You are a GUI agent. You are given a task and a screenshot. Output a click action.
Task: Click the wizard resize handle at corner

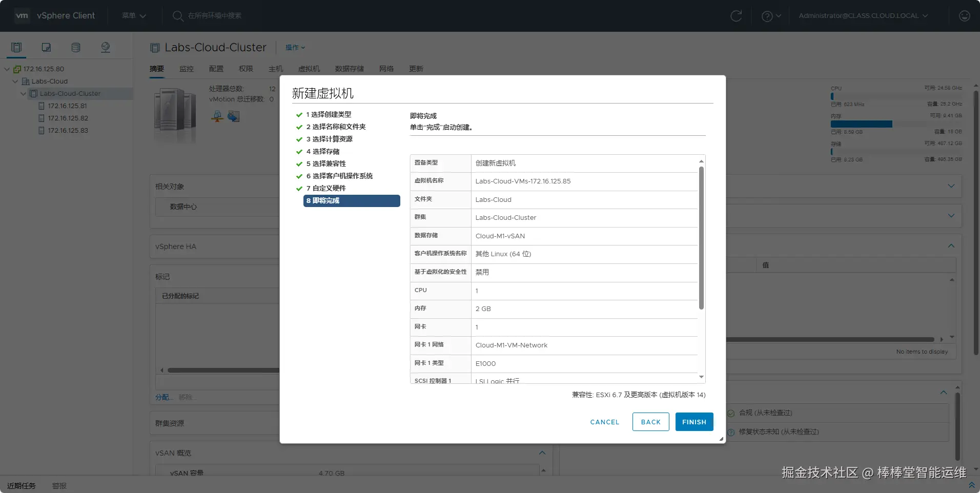tap(721, 439)
